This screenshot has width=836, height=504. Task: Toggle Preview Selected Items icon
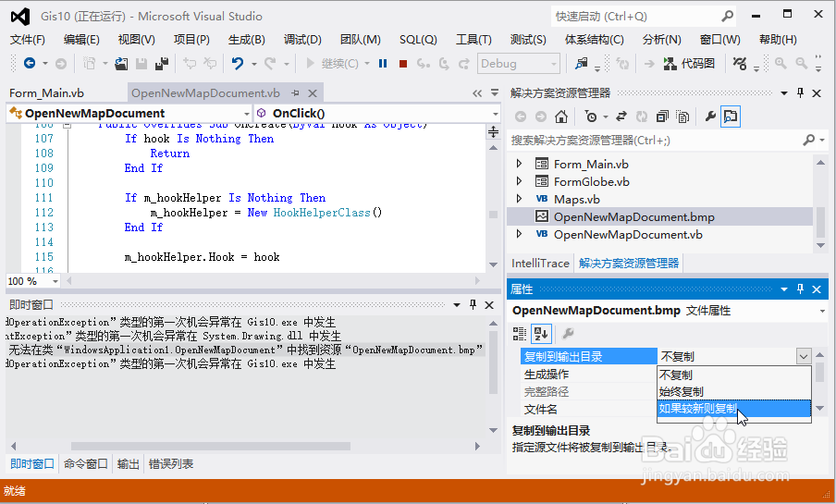[731, 117]
